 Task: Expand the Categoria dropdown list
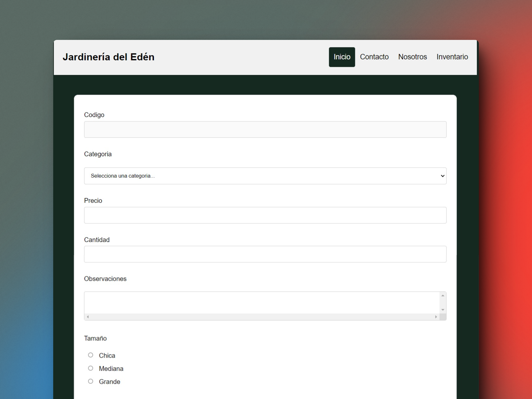pos(265,176)
